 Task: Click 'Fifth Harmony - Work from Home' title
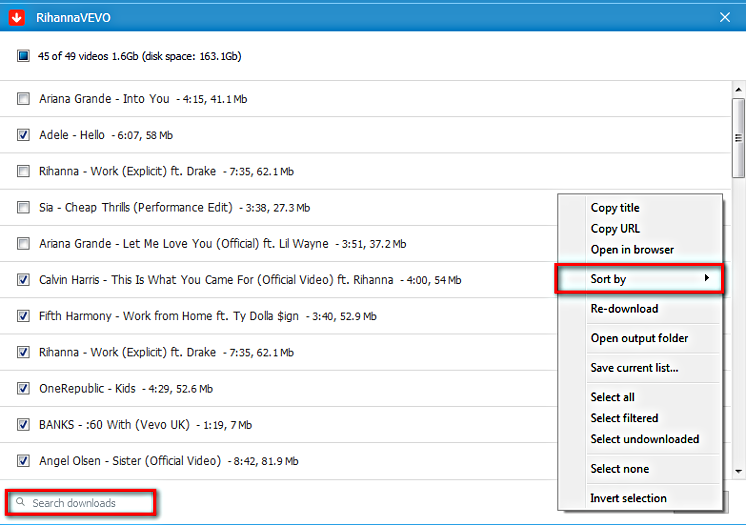[169, 316]
